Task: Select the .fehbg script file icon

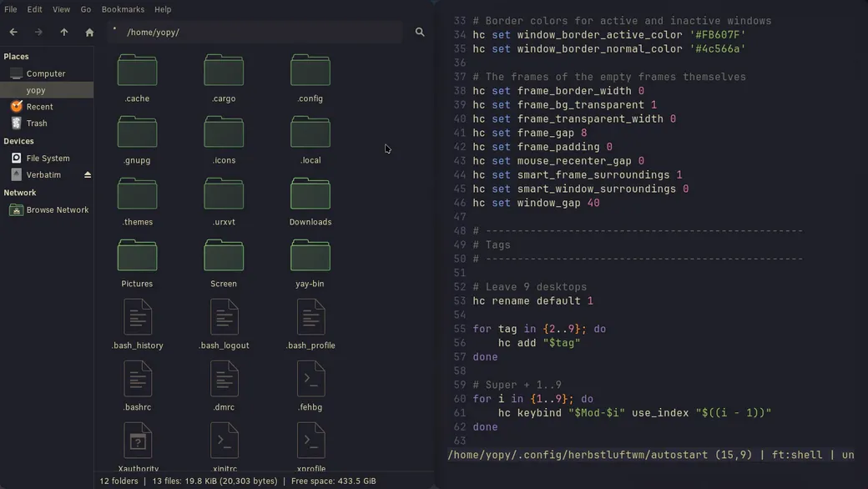Action: [x=310, y=379]
